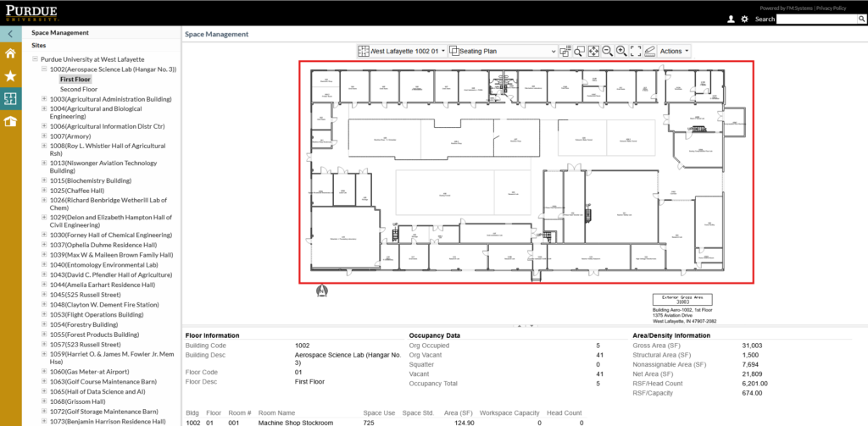Screen dimensions: 868x426
Task: Click the Gross Area value 31,003
Action: point(753,346)
